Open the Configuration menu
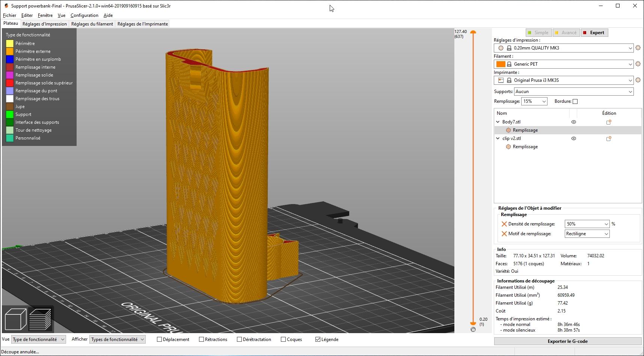The image size is (644, 356). click(84, 15)
